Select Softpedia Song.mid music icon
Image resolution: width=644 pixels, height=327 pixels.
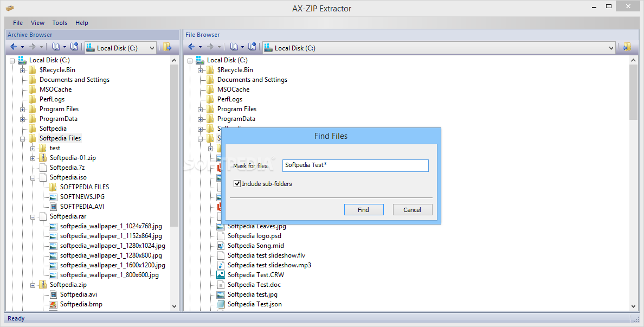point(221,246)
